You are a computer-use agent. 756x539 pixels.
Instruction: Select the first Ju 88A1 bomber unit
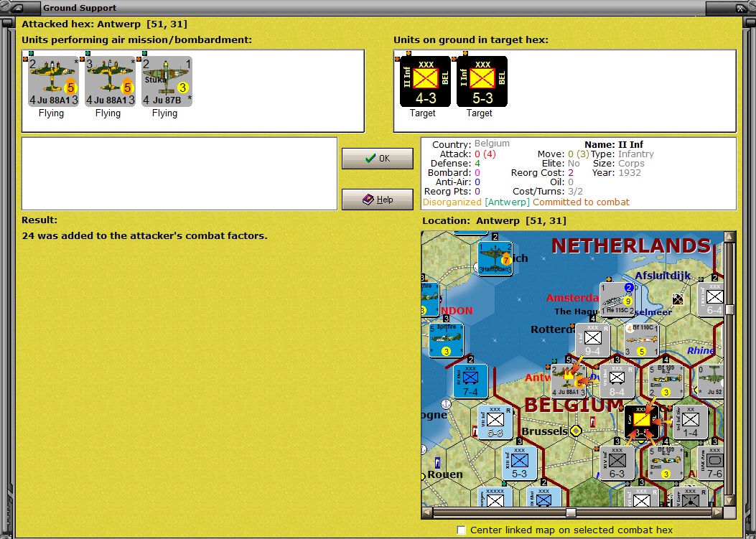coord(53,81)
